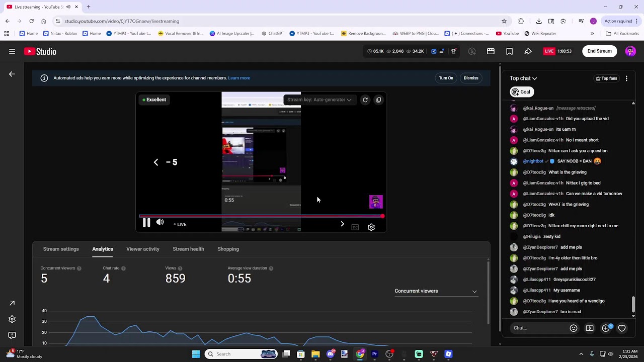
Task: Click the info icon on the ads banner
Action: [x=44, y=78]
